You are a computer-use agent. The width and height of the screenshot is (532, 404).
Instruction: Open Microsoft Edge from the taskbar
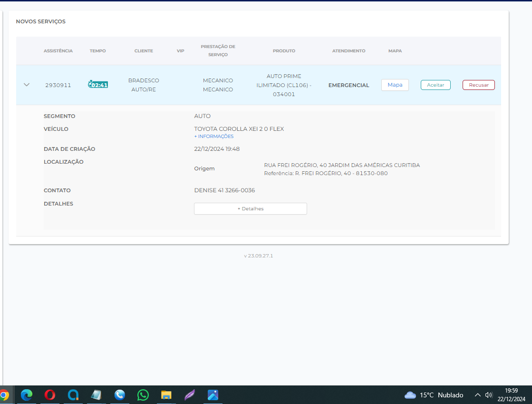(27, 395)
